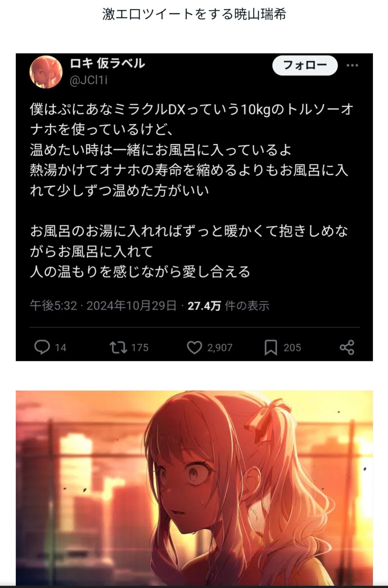
Task: Click the reply count 14
Action: (60, 348)
